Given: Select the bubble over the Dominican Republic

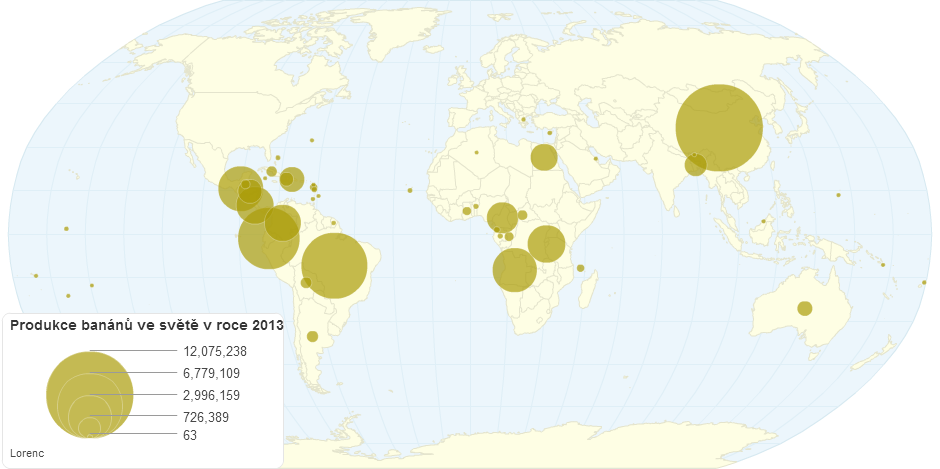Looking at the screenshot, I should click(x=292, y=179).
